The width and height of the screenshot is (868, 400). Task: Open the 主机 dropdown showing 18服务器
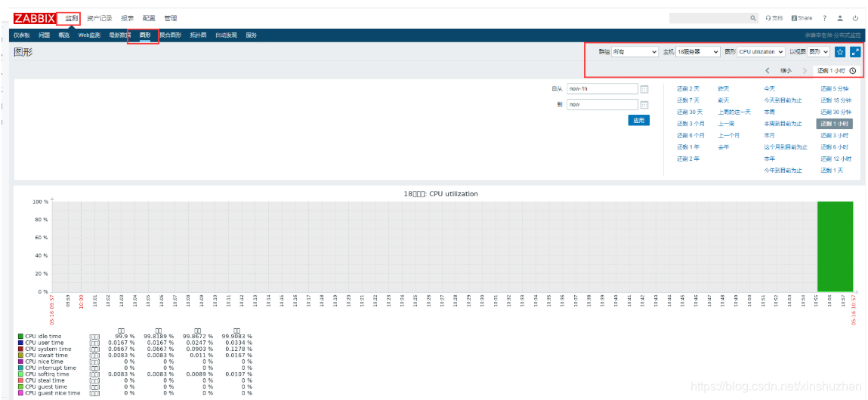698,51
